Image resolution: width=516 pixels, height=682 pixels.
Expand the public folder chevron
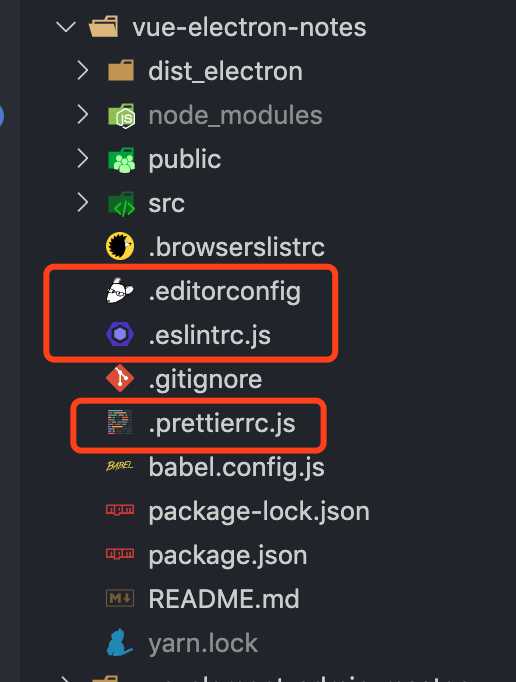tap(82, 159)
